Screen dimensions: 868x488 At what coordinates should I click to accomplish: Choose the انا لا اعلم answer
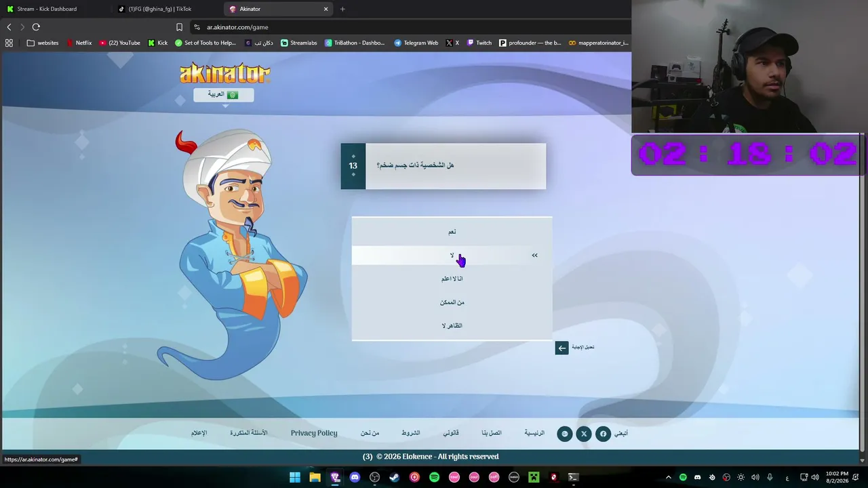click(x=452, y=279)
